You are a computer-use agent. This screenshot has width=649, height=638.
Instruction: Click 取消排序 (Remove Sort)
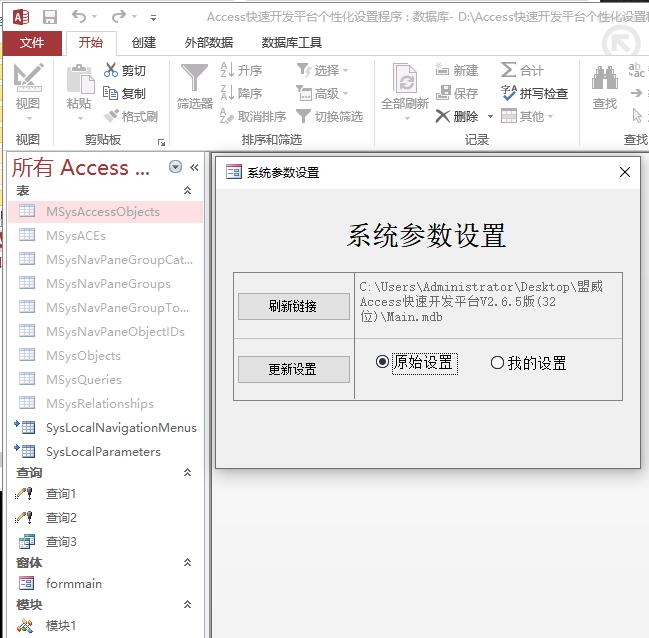[x=253, y=116]
